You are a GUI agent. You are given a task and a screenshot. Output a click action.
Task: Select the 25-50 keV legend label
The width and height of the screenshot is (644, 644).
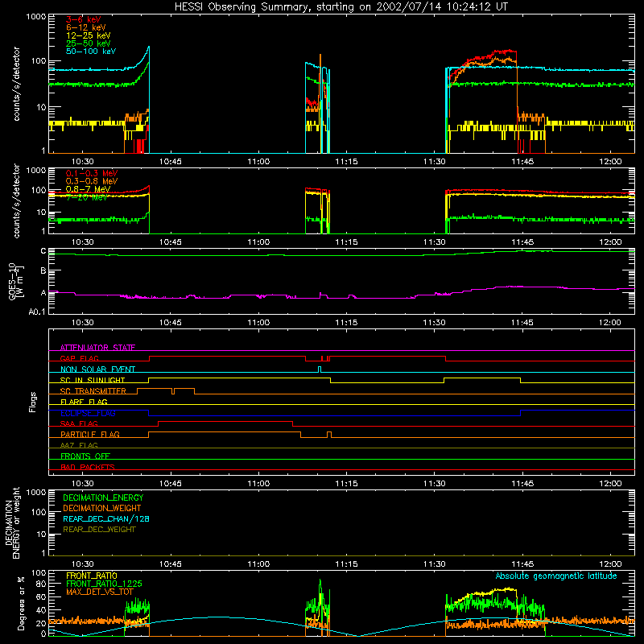click(88, 43)
